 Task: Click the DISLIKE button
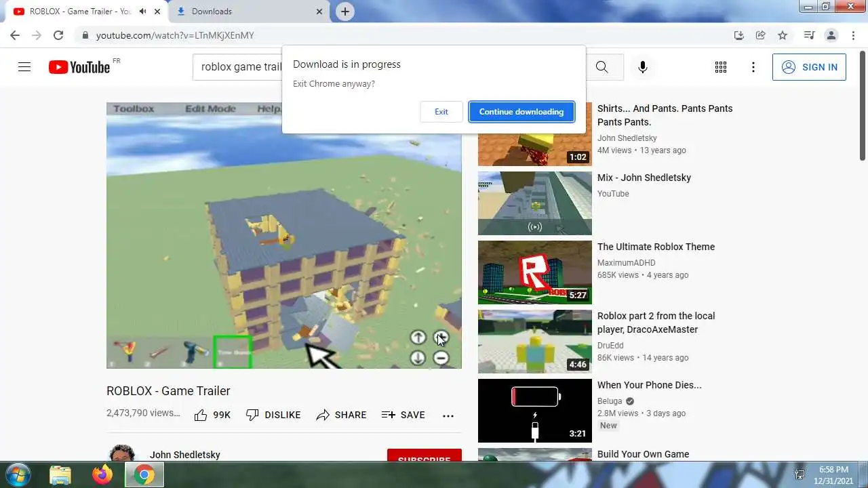point(273,415)
